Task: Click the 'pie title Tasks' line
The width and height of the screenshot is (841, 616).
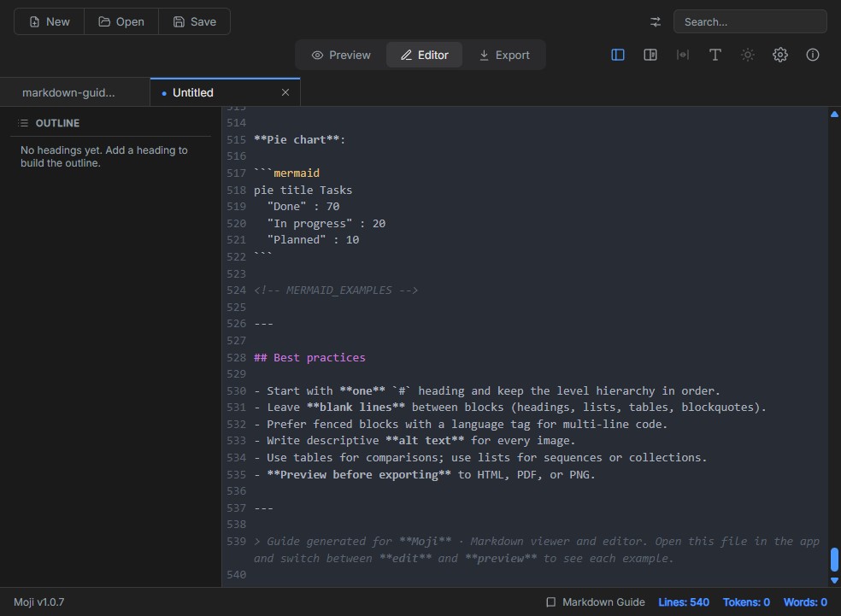Action: tap(303, 190)
